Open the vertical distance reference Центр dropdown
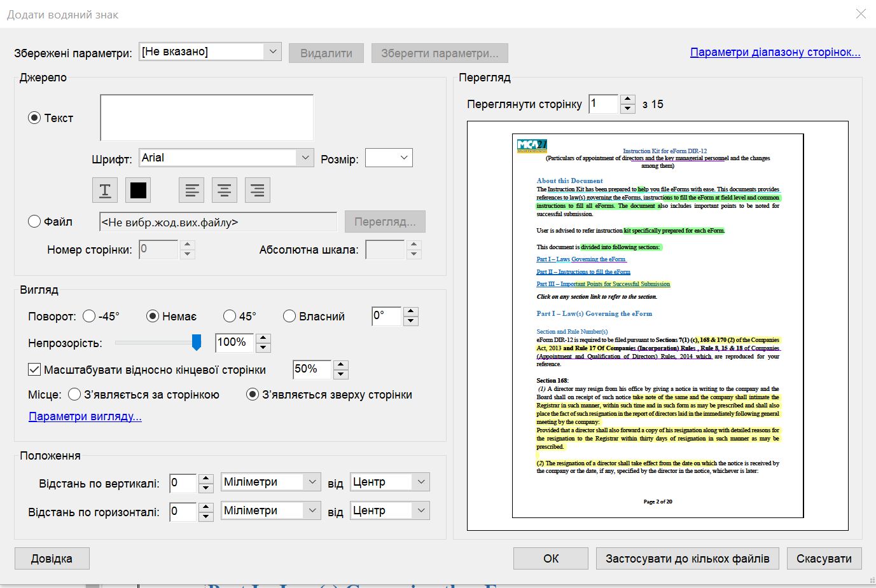 coord(390,482)
